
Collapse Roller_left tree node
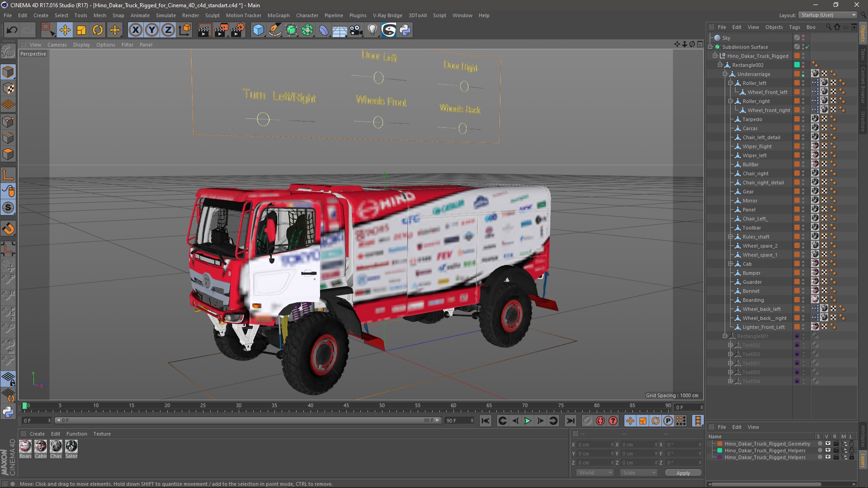(x=730, y=83)
